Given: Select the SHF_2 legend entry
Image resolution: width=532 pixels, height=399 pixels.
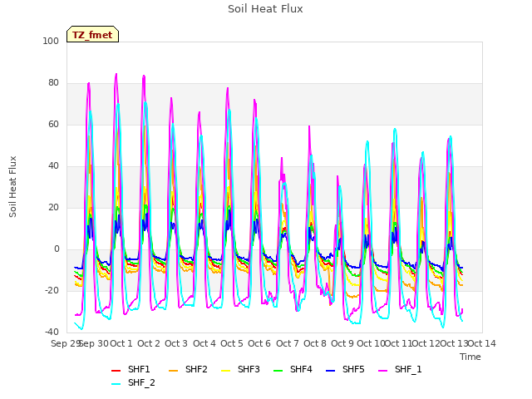Looking at the screenshot, I should coord(133,382).
